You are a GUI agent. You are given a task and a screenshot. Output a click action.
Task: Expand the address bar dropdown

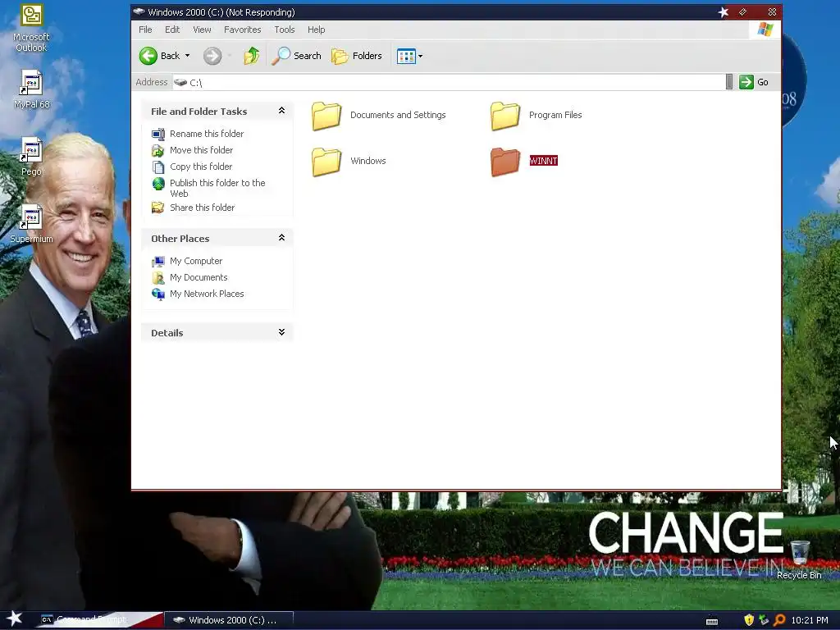729,82
